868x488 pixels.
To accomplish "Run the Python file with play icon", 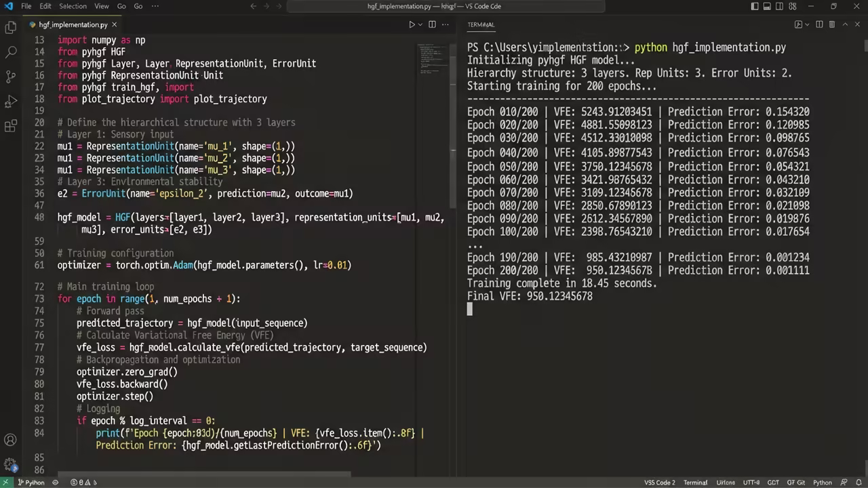I will (x=411, y=24).
